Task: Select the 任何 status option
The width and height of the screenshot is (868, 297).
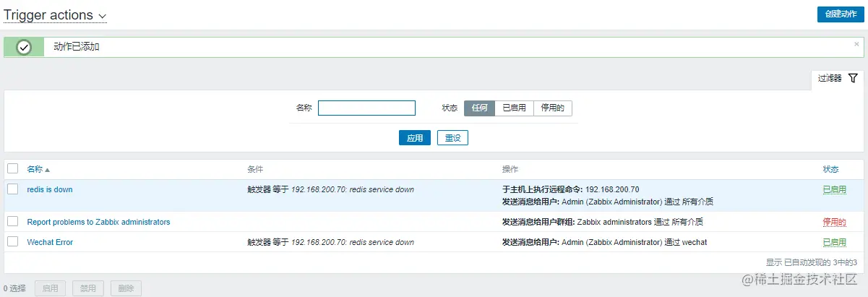Action: [479, 108]
